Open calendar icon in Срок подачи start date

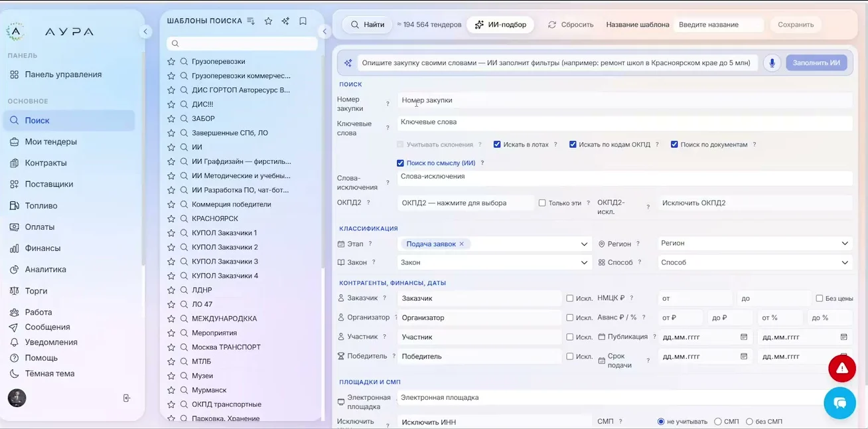pos(744,356)
